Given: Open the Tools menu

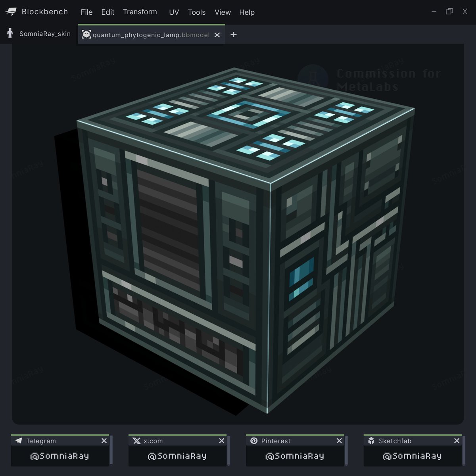Looking at the screenshot, I should (x=197, y=12).
